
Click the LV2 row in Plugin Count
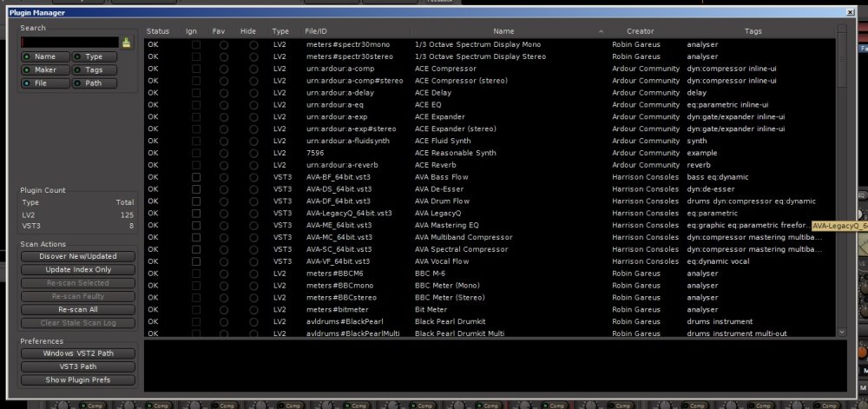point(77,214)
